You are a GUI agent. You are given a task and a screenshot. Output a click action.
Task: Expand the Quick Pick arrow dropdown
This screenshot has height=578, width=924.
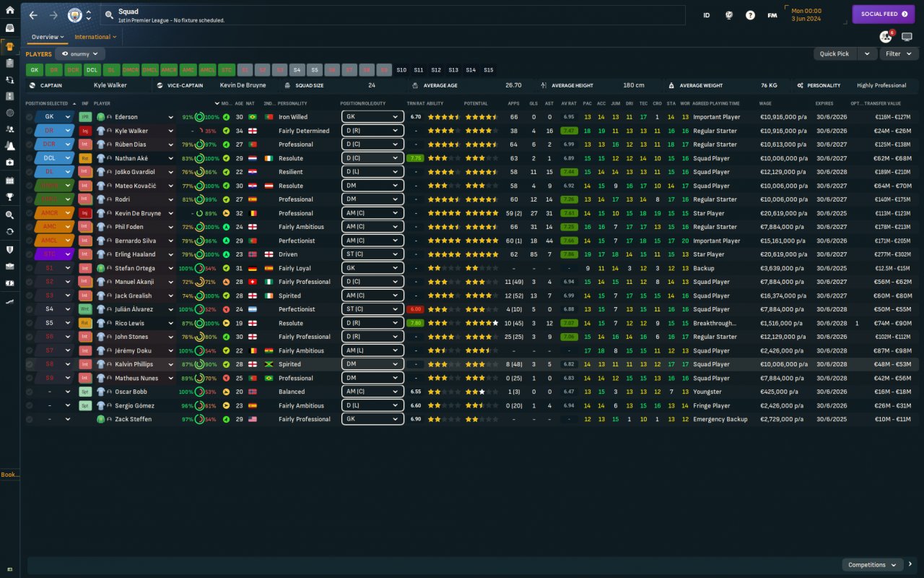coord(867,53)
